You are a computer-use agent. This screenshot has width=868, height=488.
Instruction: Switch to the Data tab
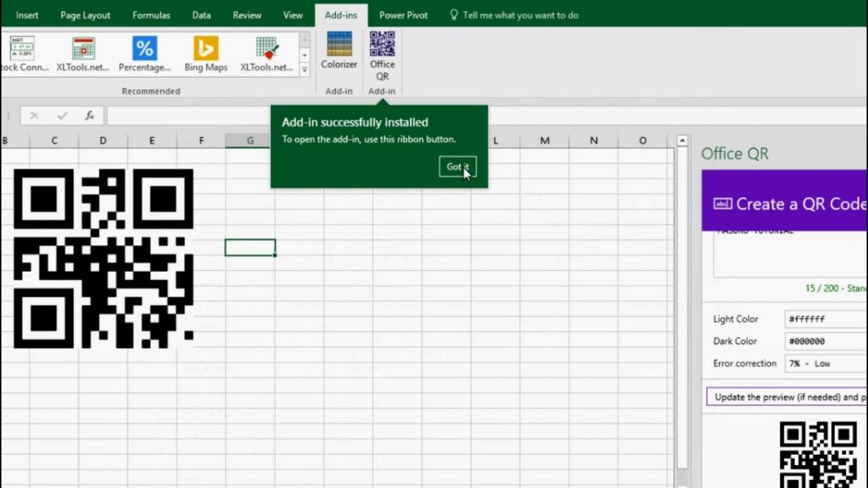202,14
